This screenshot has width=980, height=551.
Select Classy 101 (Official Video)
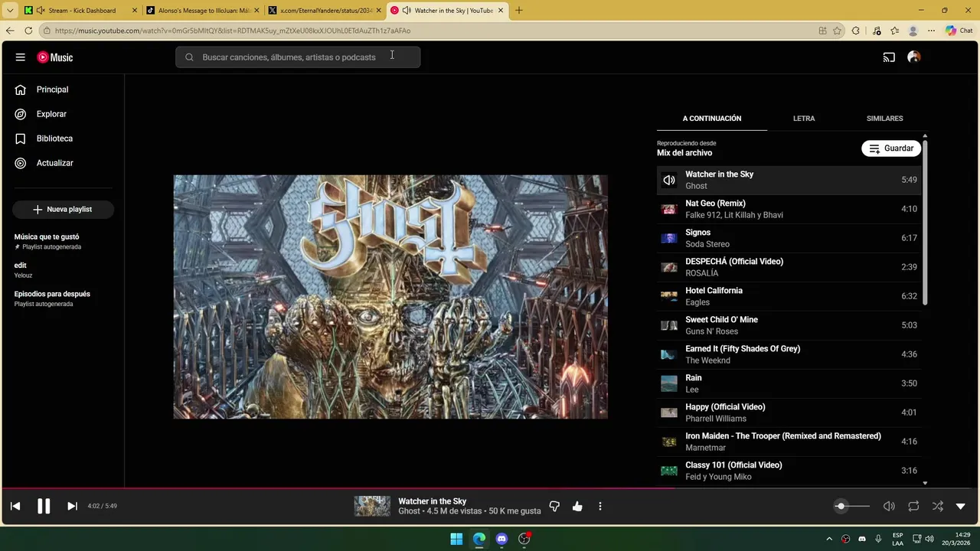click(789, 471)
